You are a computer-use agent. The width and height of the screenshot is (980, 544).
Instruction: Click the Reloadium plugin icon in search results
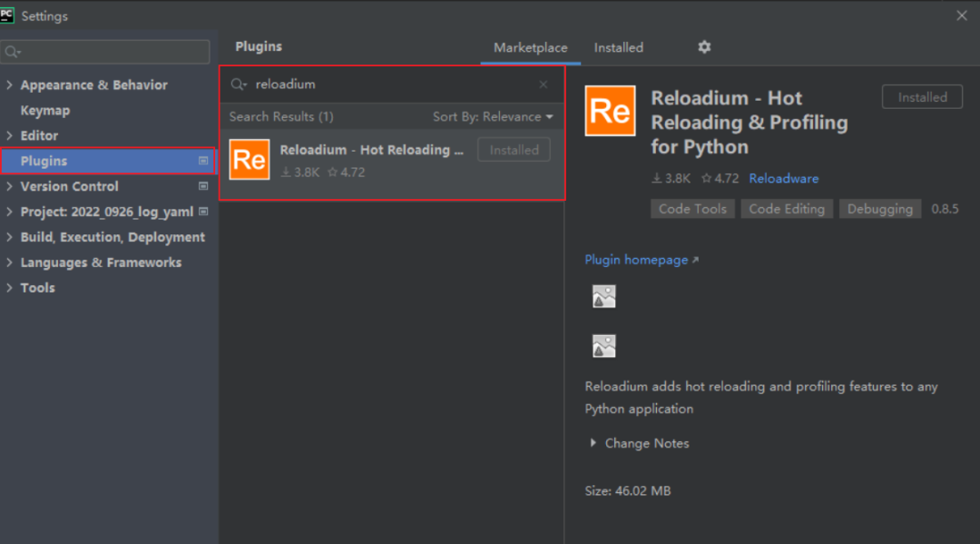(250, 160)
